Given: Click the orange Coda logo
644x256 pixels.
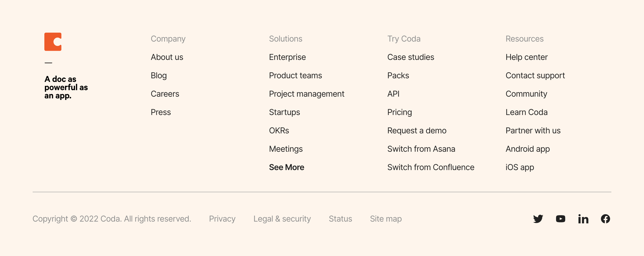Looking at the screenshot, I should (x=53, y=42).
